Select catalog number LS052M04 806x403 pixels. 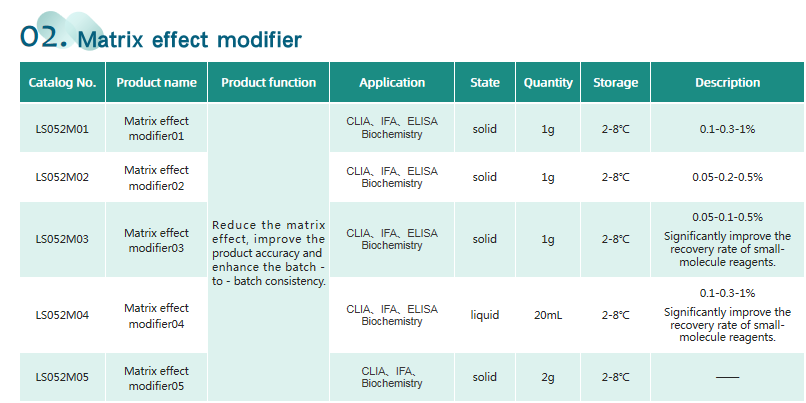coord(62,315)
